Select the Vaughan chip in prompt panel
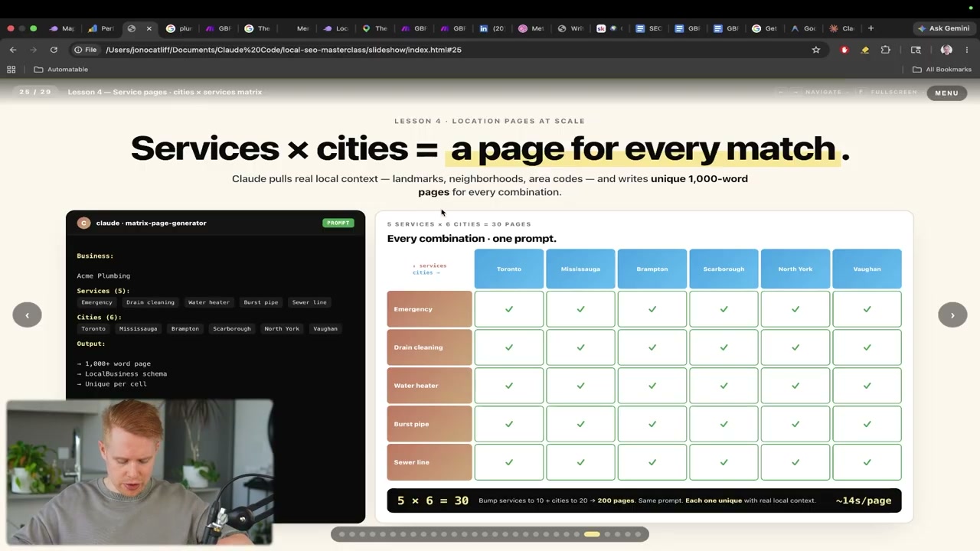Viewport: 980px width, 551px height. (325, 328)
